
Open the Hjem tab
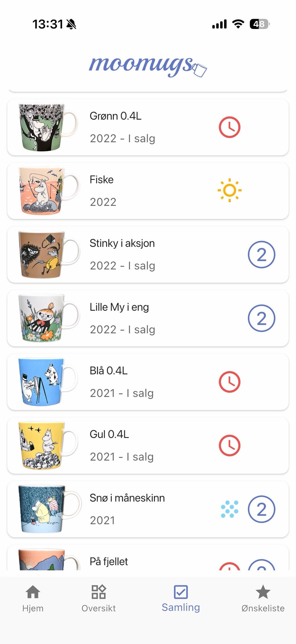[33, 599]
